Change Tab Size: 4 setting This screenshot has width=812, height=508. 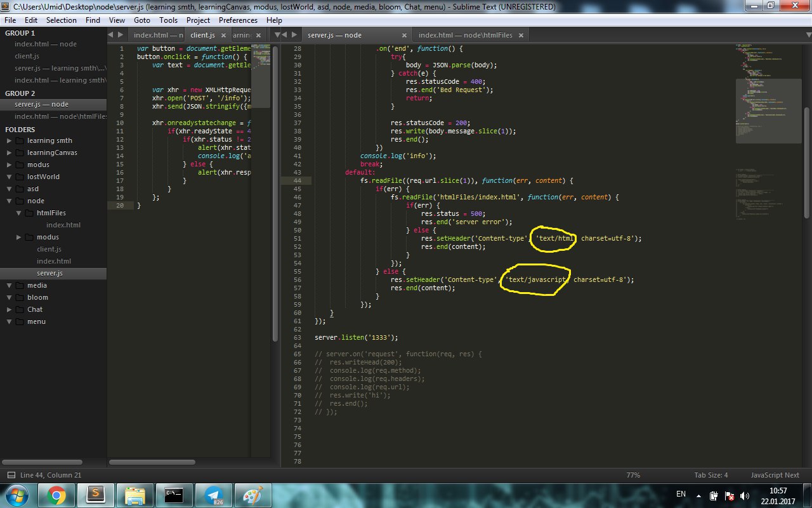point(710,475)
